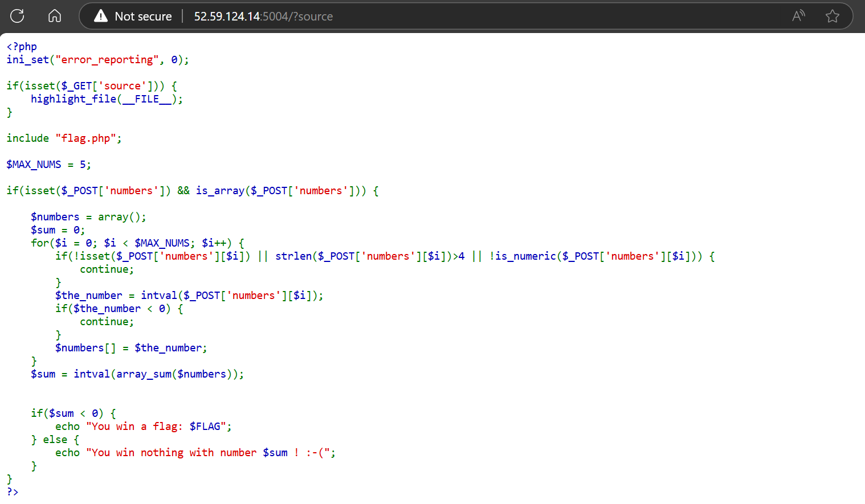Click the '$numbers = array();' line
This screenshot has width=865, height=504.
(88, 217)
